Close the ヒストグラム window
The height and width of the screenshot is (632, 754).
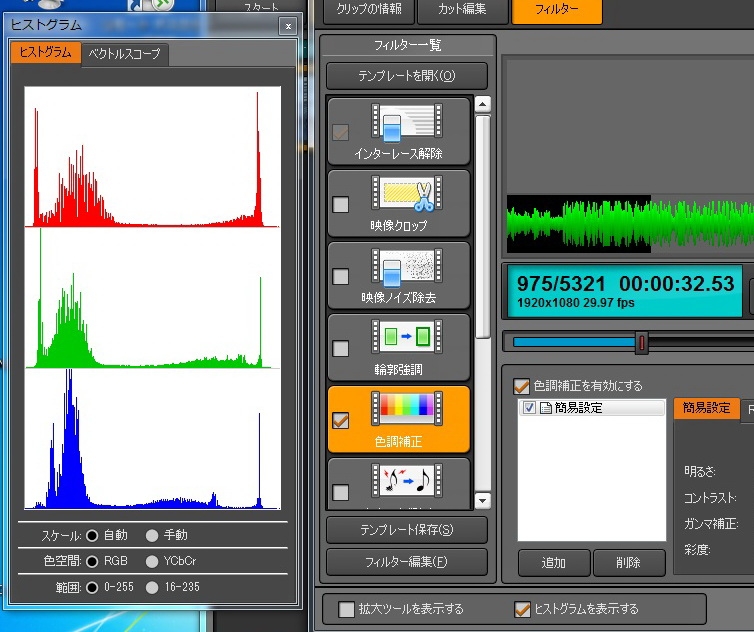[x=287, y=26]
